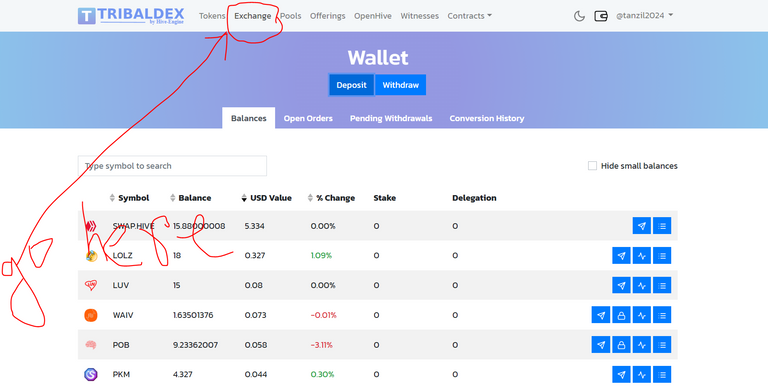Click POB balance 9.23362007
Image resolution: width=768 pixels, height=389 pixels.
[195, 345]
